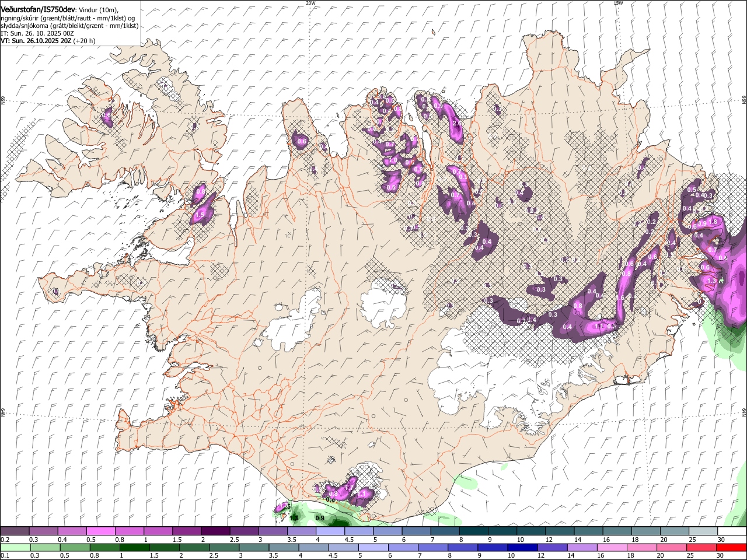
Task: Select pale grey upper swatch between 20 and 25
Action: 674,531
